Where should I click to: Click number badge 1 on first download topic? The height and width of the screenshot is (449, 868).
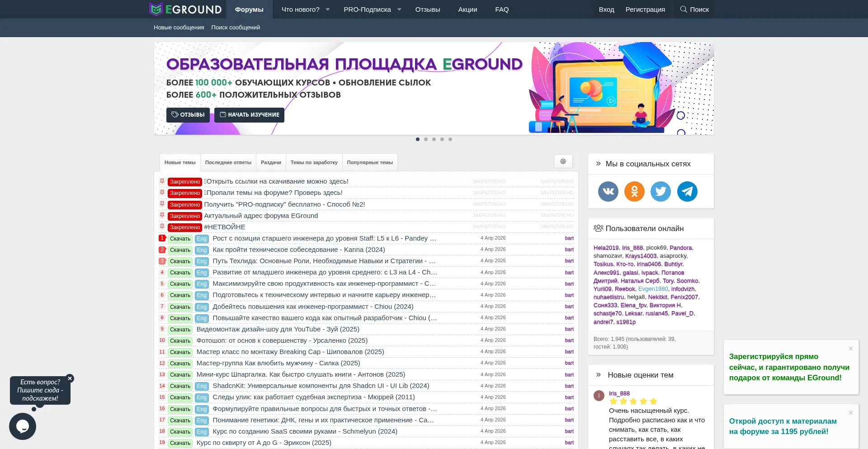coord(162,238)
